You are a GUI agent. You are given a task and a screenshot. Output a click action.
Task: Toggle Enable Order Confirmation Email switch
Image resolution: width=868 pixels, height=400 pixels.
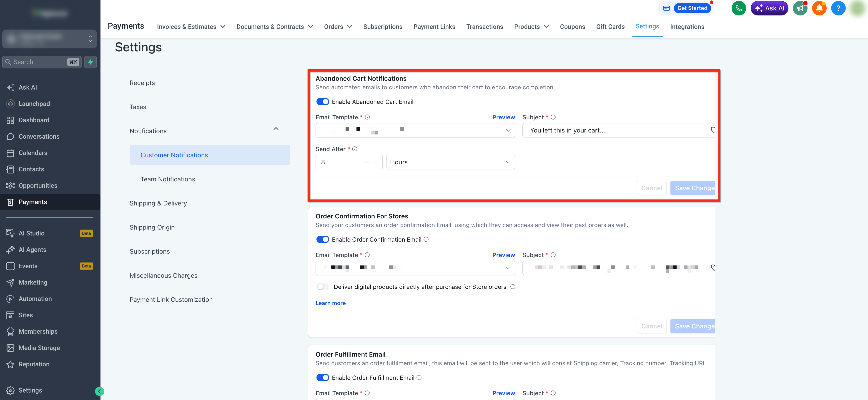coord(322,239)
